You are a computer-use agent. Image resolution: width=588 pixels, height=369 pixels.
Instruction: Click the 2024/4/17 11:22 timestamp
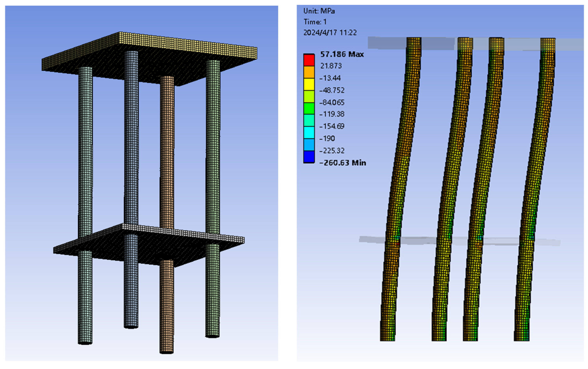[330, 33]
